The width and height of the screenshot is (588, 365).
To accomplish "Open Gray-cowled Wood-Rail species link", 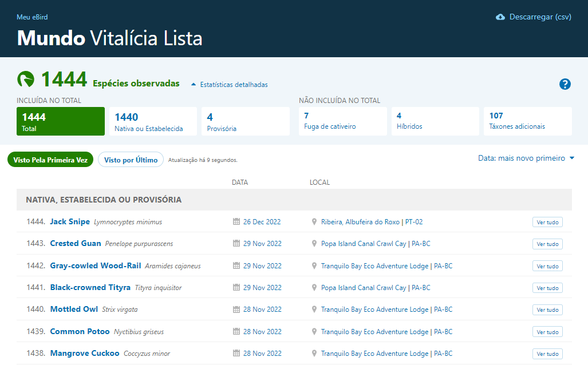I will click(x=96, y=265).
